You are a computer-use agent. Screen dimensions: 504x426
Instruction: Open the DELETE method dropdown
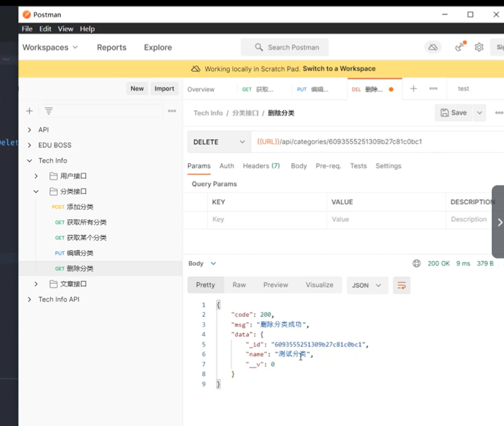(x=219, y=142)
